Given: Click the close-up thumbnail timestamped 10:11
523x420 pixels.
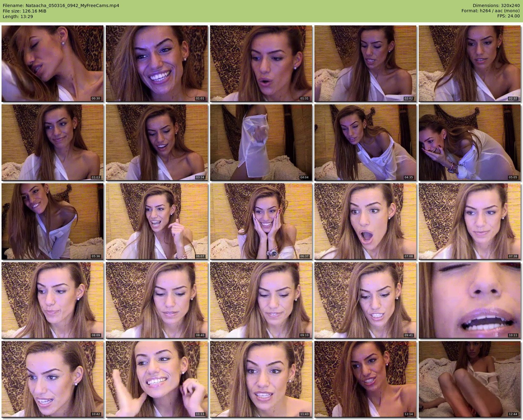Looking at the screenshot, I should click(469, 300).
